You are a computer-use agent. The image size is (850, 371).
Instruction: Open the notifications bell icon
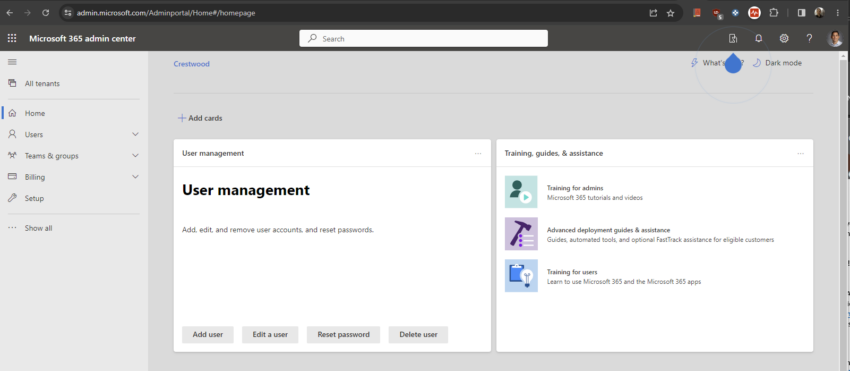pos(759,39)
